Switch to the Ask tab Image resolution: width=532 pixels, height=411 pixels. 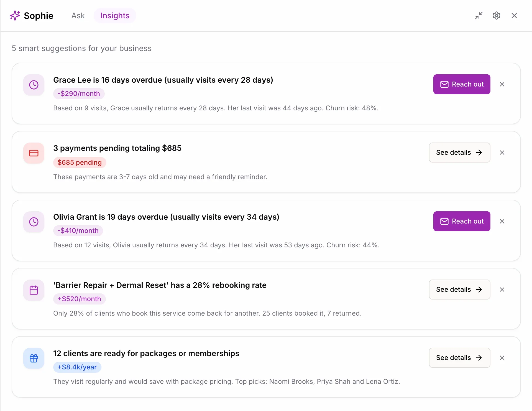(78, 16)
